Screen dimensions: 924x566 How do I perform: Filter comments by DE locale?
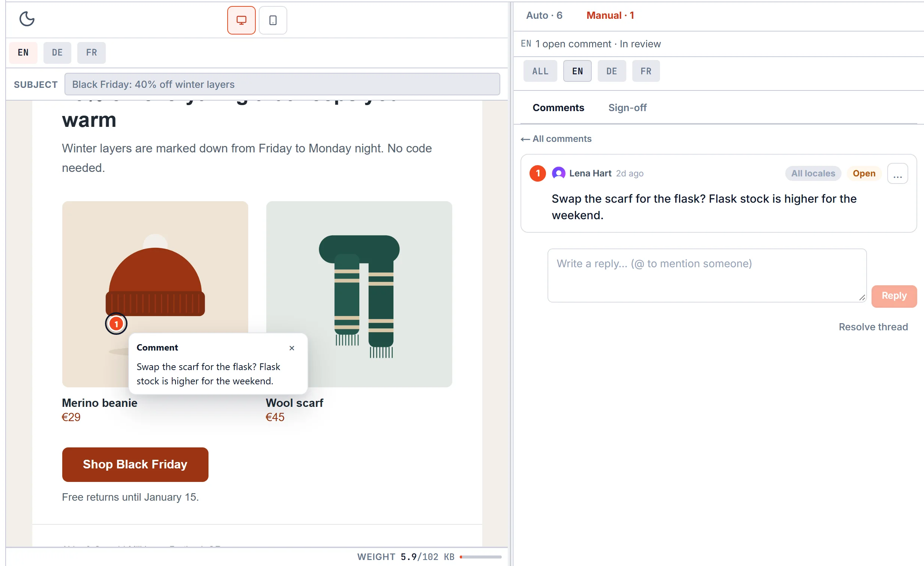click(612, 71)
